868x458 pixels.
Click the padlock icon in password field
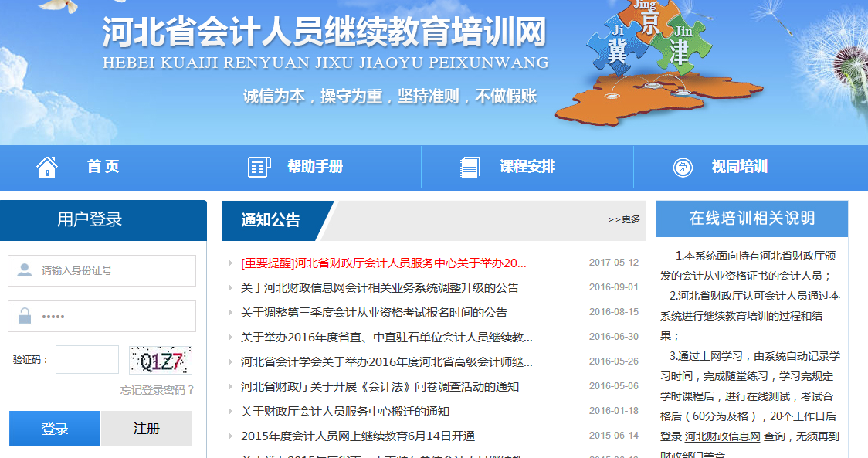click(x=25, y=316)
